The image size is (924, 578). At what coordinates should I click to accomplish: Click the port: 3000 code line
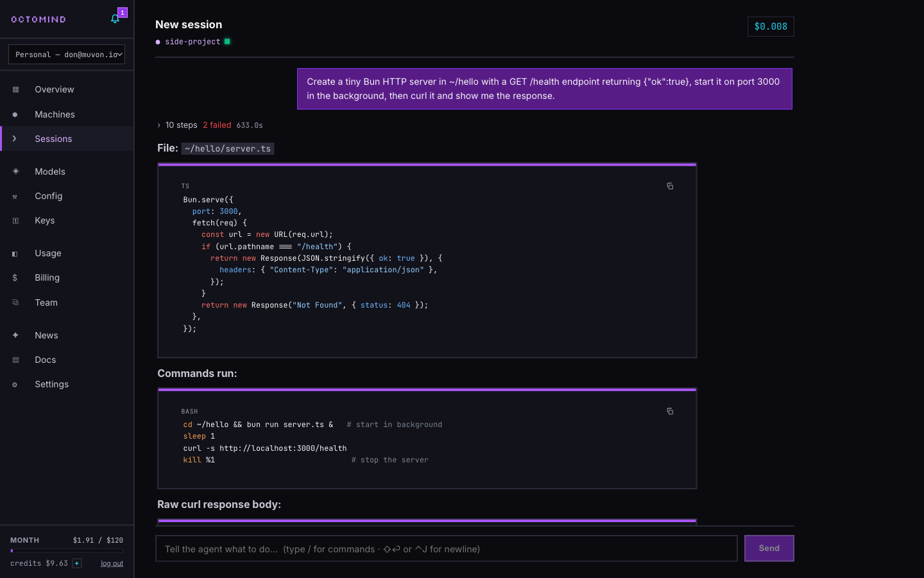(217, 211)
